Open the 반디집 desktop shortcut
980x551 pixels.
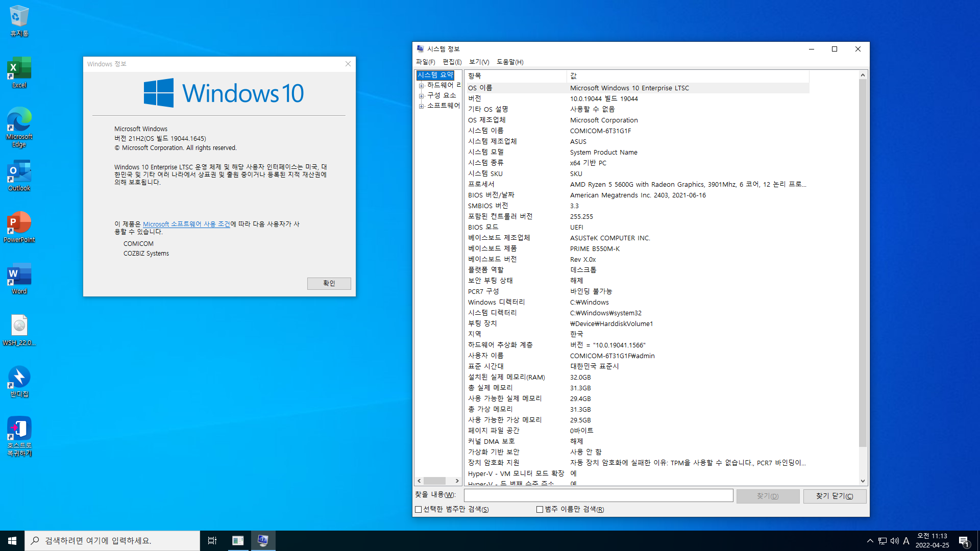(19, 382)
